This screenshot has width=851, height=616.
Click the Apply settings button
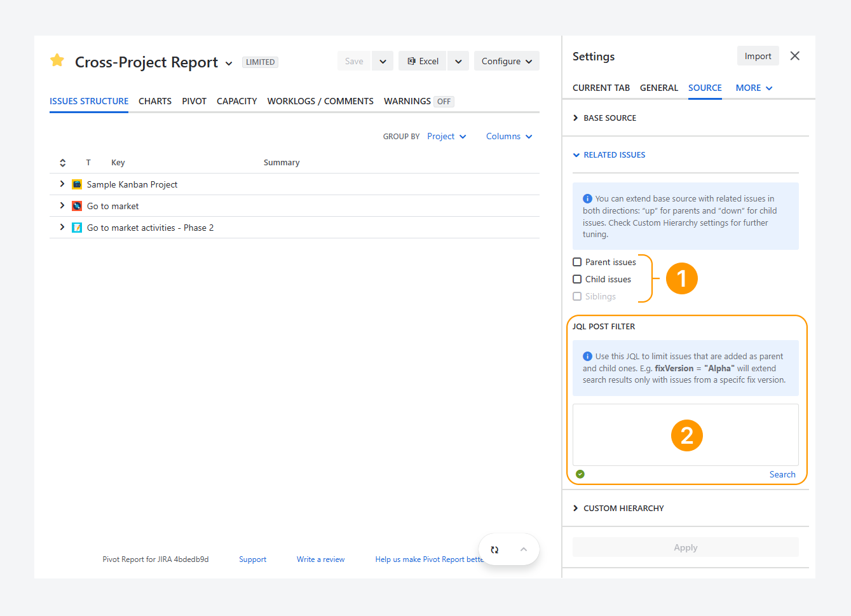coord(686,547)
